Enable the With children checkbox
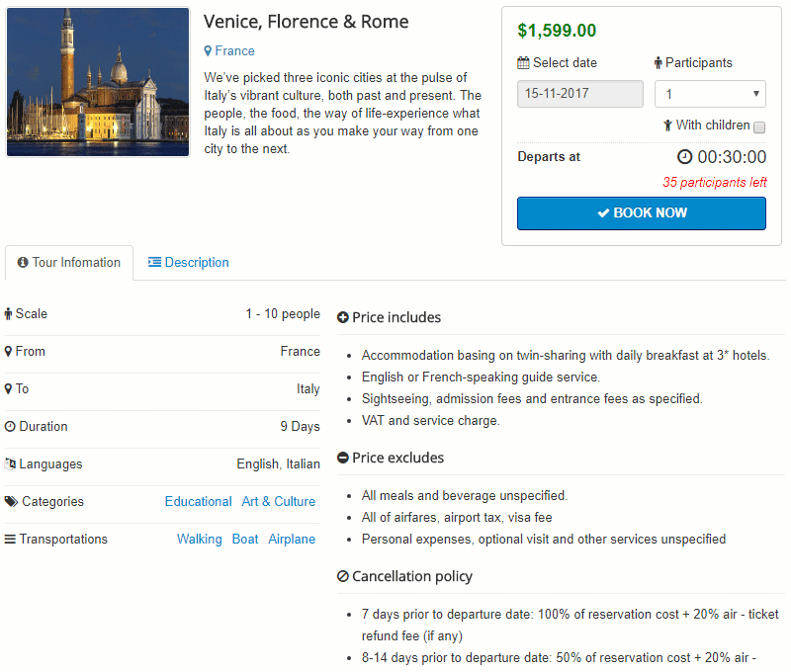This screenshot has width=791, height=672. tap(759, 127)
